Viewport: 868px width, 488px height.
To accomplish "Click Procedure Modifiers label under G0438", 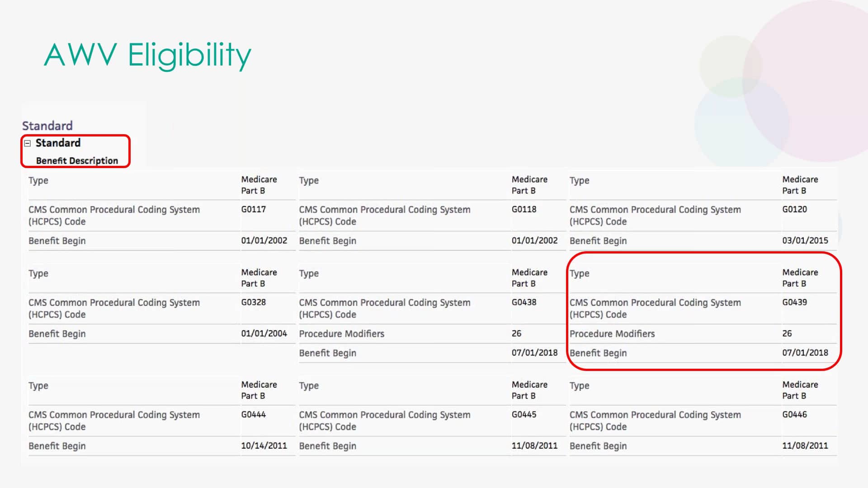I will coord(341,333).
